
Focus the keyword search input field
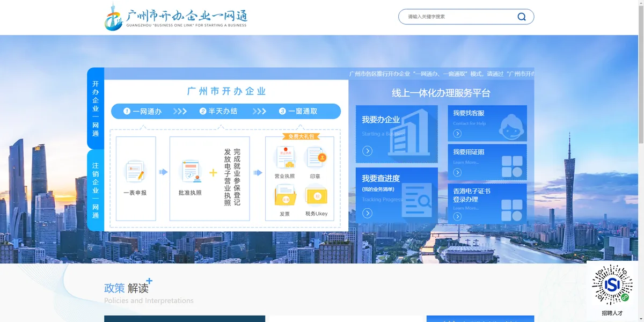[459, 17]
